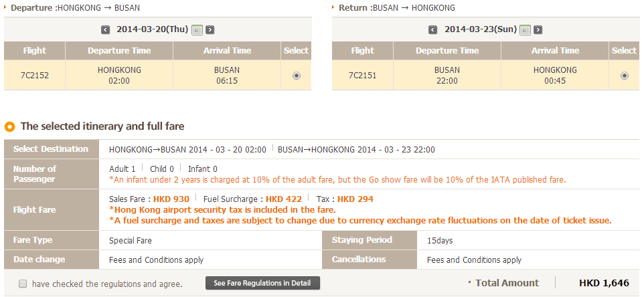644x297 pixels.
Task: Go to previous day for return date
Action: pyautogui.click(x=433, y=29)
